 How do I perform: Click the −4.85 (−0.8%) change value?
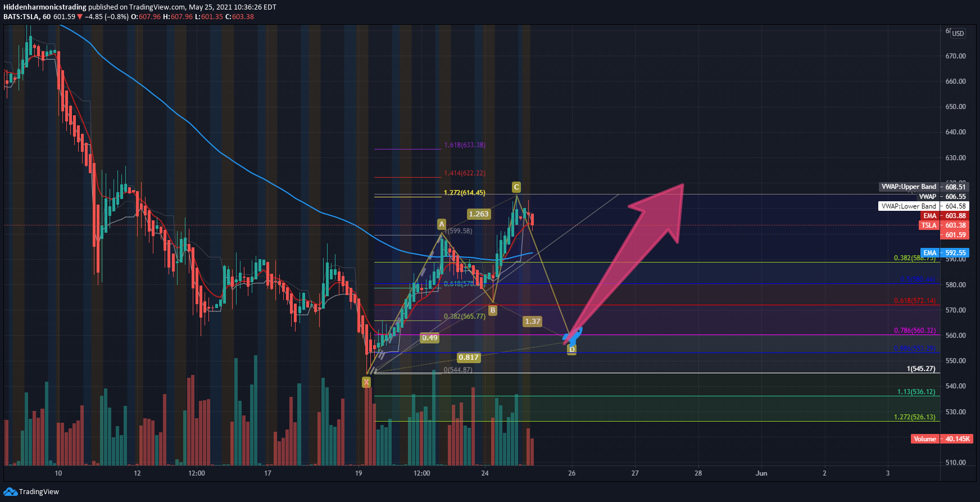pos(106,17)
